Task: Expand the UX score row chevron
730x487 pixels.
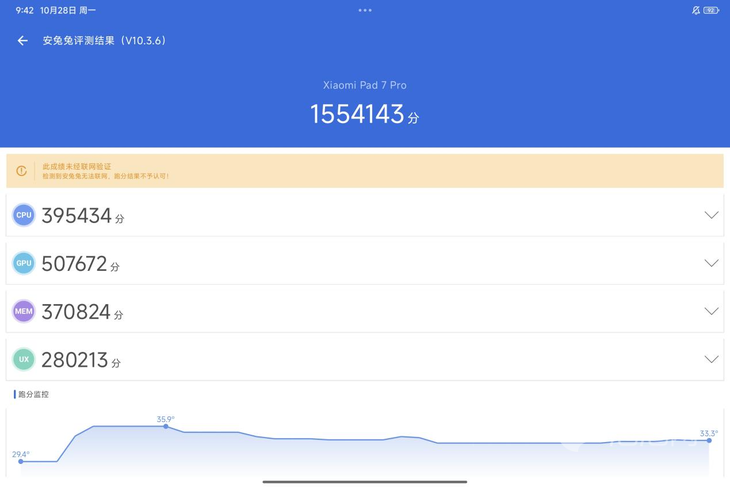Action: click(x=711, y=359)
